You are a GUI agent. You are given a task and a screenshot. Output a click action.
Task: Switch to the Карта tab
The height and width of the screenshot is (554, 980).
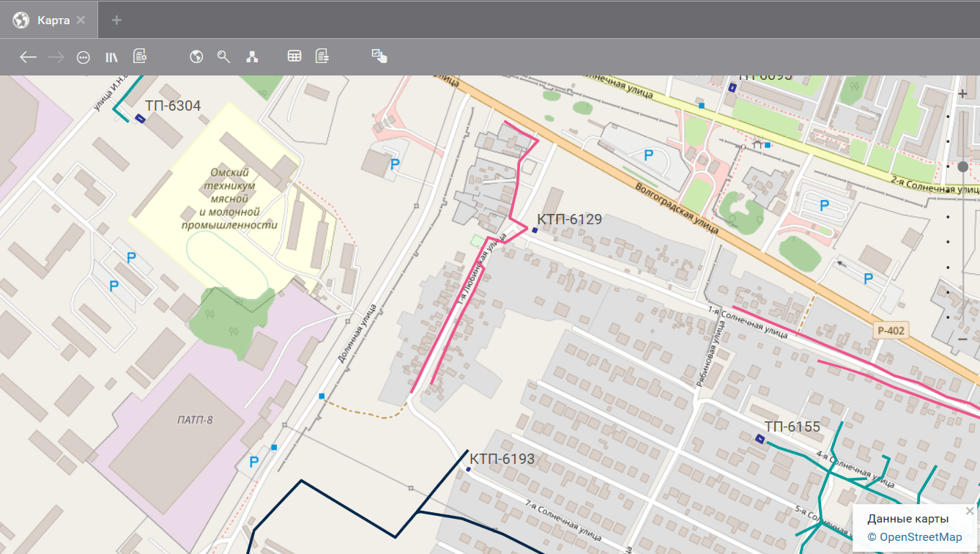click(53, 20)
